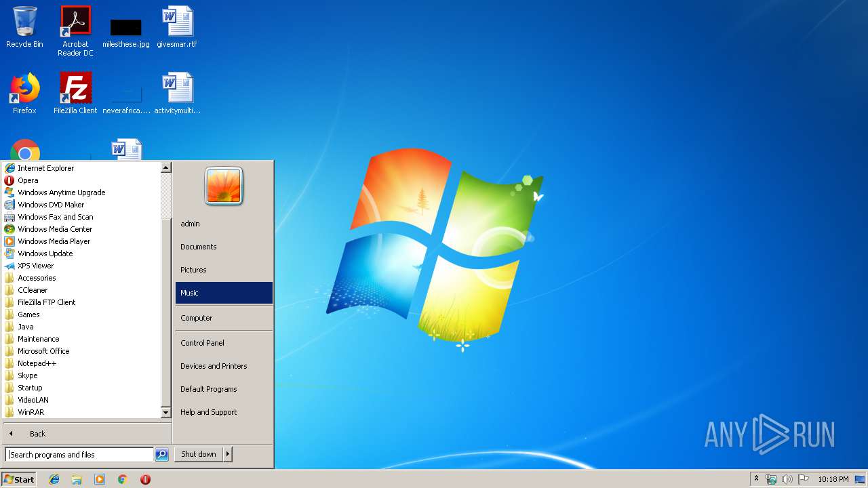Open Help and Support
Viewport: 868px width, 488px height.
[224, 412]
